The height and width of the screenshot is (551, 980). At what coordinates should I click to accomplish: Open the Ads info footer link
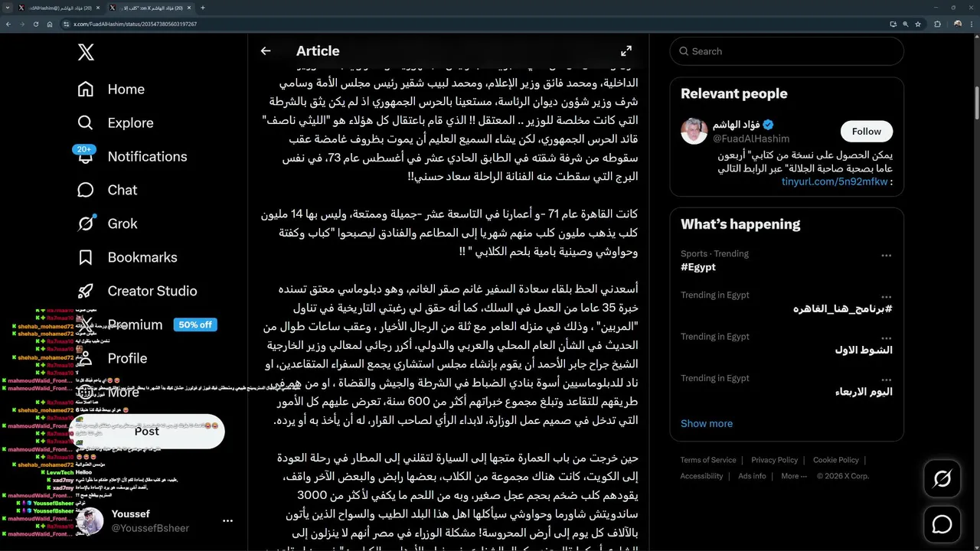(752, 476)
